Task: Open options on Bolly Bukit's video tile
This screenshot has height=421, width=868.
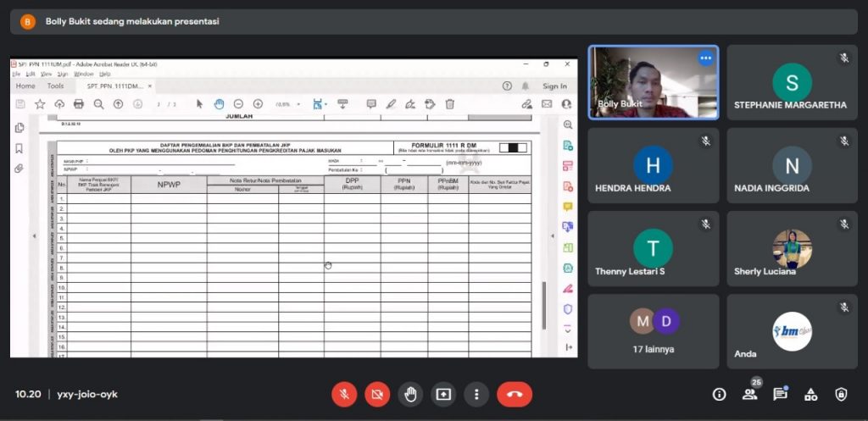Action: tap(705, 58)
